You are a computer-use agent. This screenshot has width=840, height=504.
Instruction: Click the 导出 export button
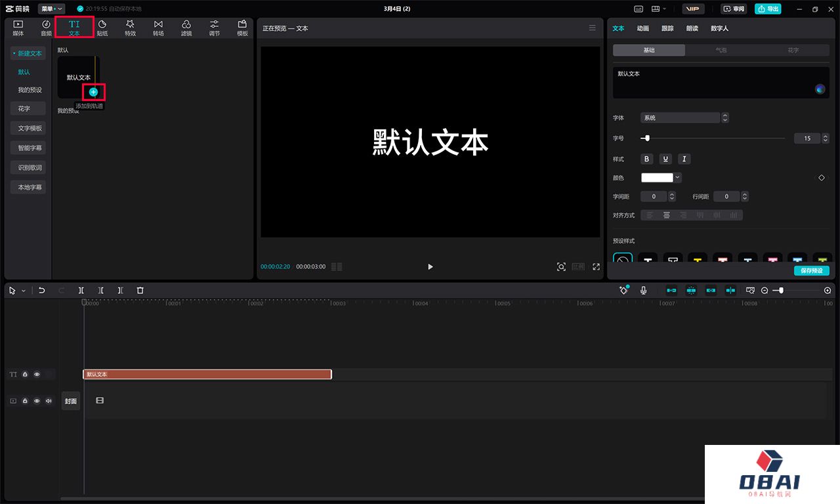pyautogui.click(x=768, y=9)
